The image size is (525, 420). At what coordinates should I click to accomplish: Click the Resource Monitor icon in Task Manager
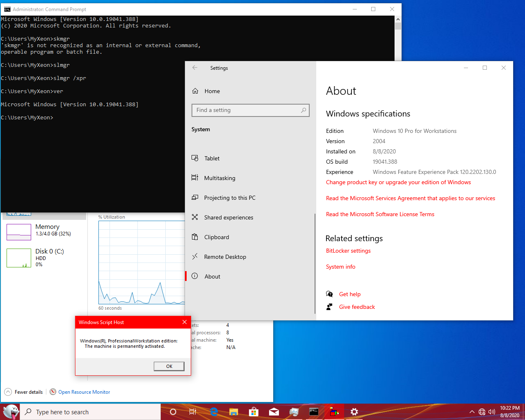point(53,392)
